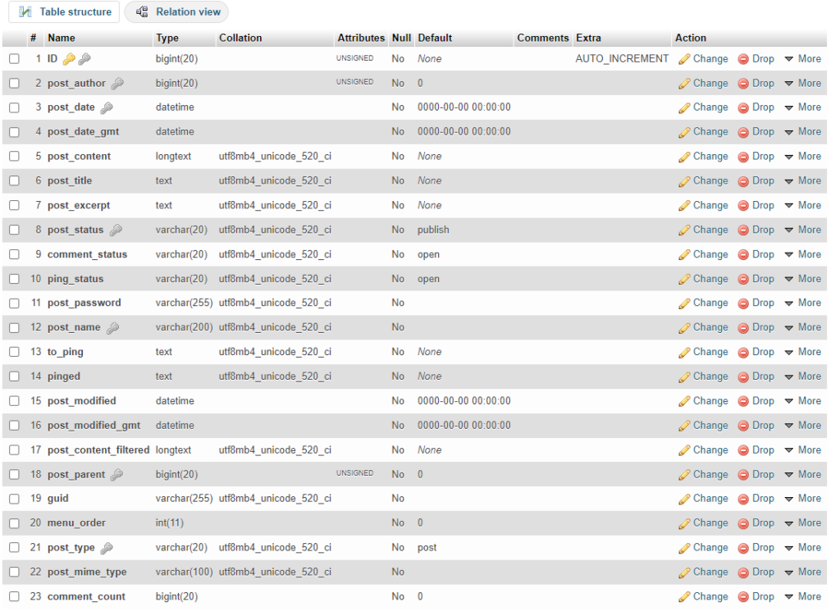The width and height of the screenshot is (840, 616).
Task: Expand More options for ping_status
Action: click(802, 279)
